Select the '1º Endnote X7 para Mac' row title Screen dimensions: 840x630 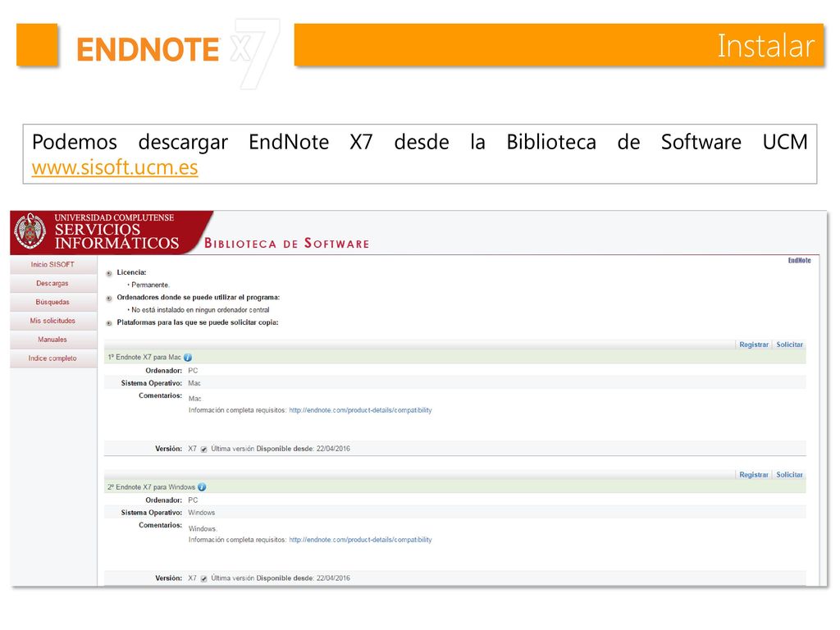(x=144, y=358)
